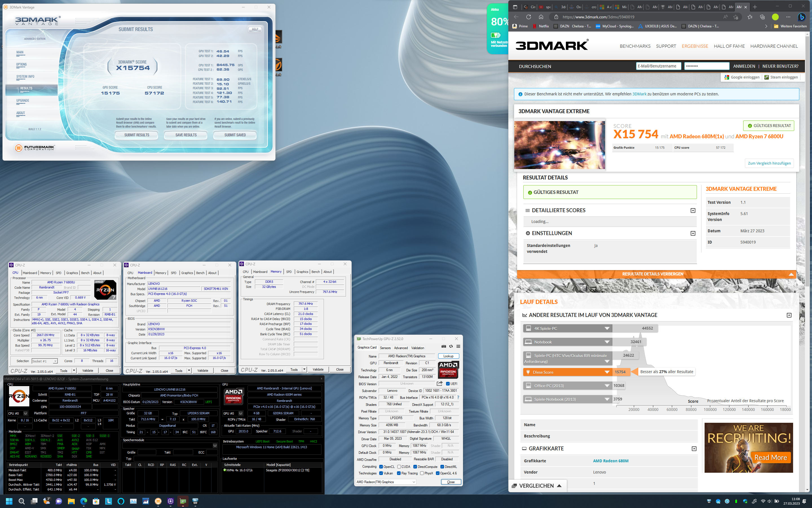Click the GPU-Z BIOS export share icon
Image resolution: width=812 pixels, height=508 pixels.
tap(440, 384)
